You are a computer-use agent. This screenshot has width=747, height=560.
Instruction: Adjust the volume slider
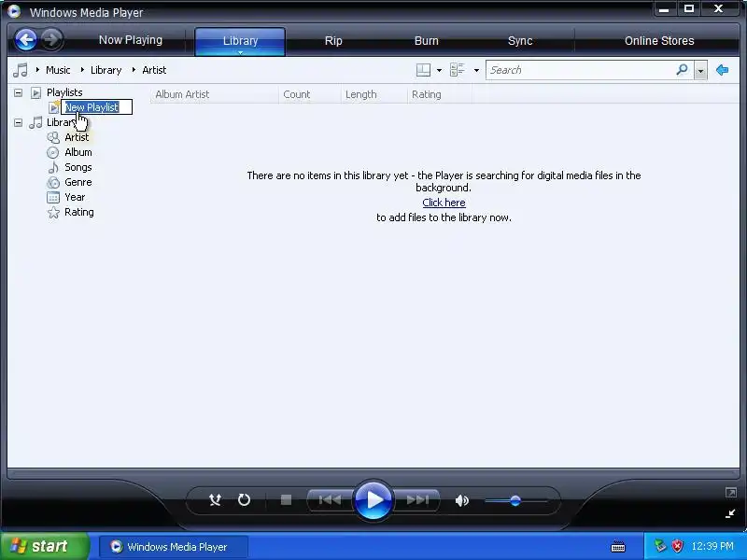point(516,501)
